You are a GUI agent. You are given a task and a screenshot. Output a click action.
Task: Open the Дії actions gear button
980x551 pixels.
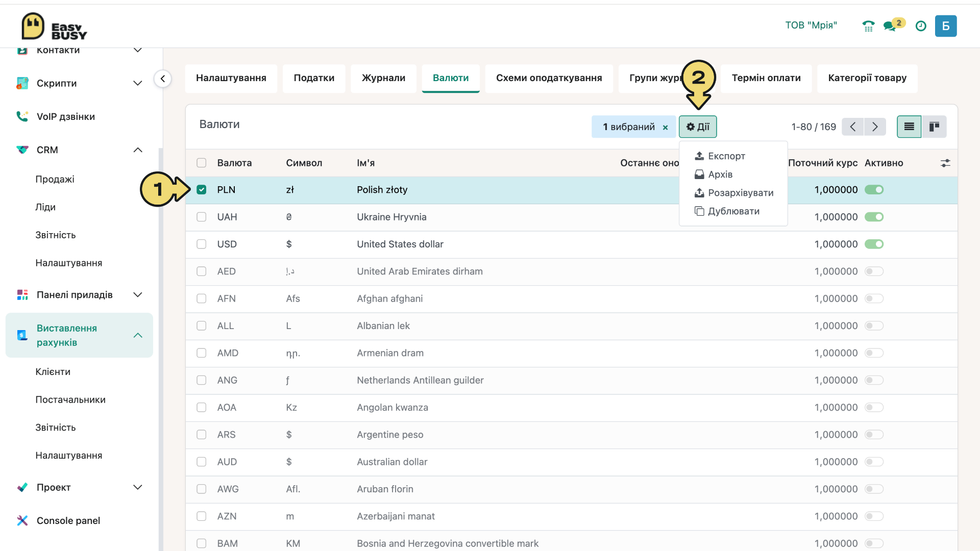(x=698, y=127)
